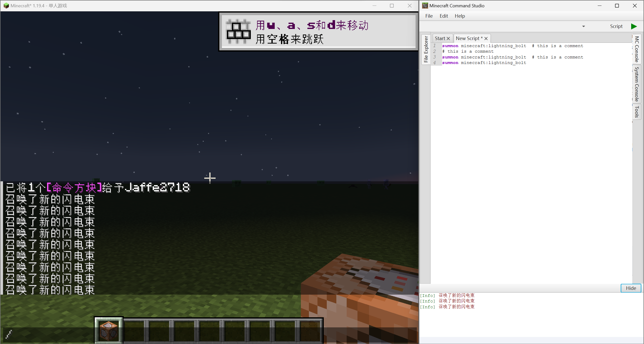Click the Minecraft window grass block icon
Image resolution: width=644 pixels, height=344 pixels.
(6, 6)
